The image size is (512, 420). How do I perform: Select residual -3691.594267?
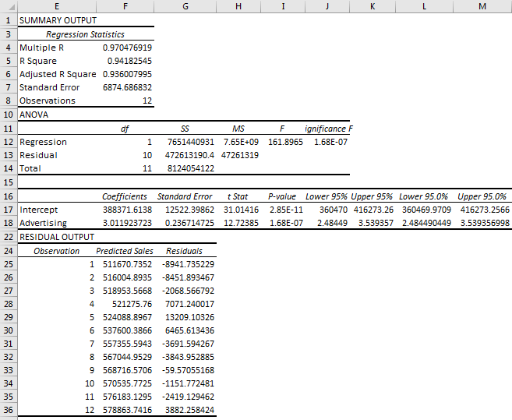click(188, 344)
